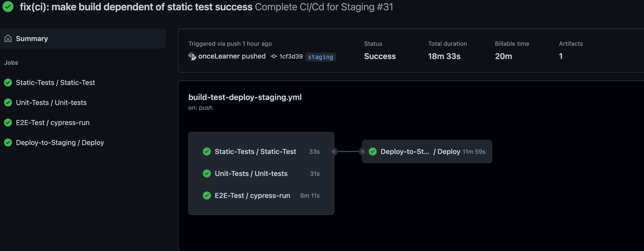Open the E2E-Test / cypress-run sidebar job
The image size is (644, 251).
pos(53,122)
